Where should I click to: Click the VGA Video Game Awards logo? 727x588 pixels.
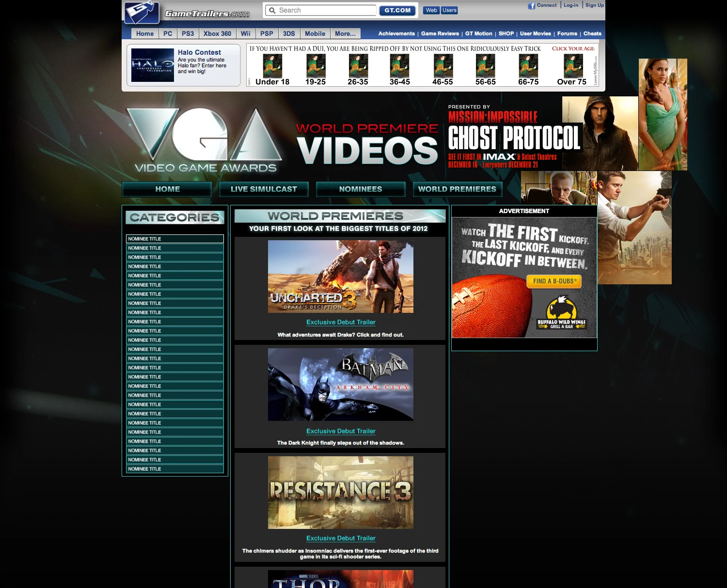pos(205,139)
